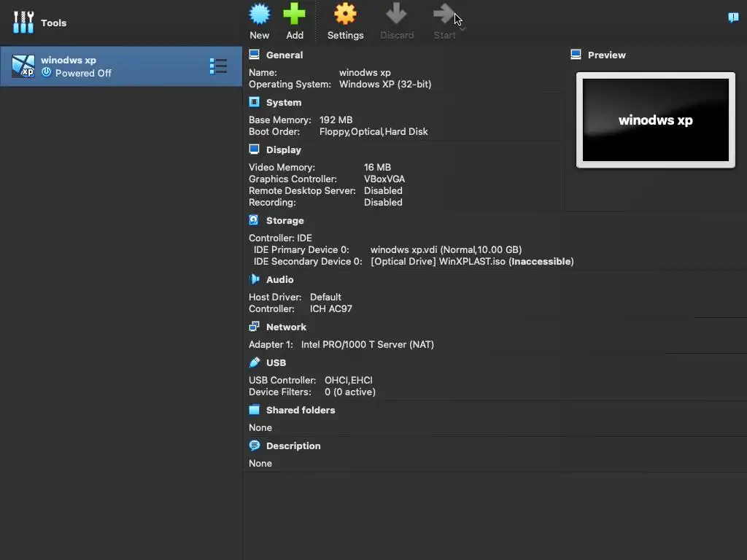This screenshot has height=560, width=747.
Task: Open the Network section header
Action: (x=286, y=327)
